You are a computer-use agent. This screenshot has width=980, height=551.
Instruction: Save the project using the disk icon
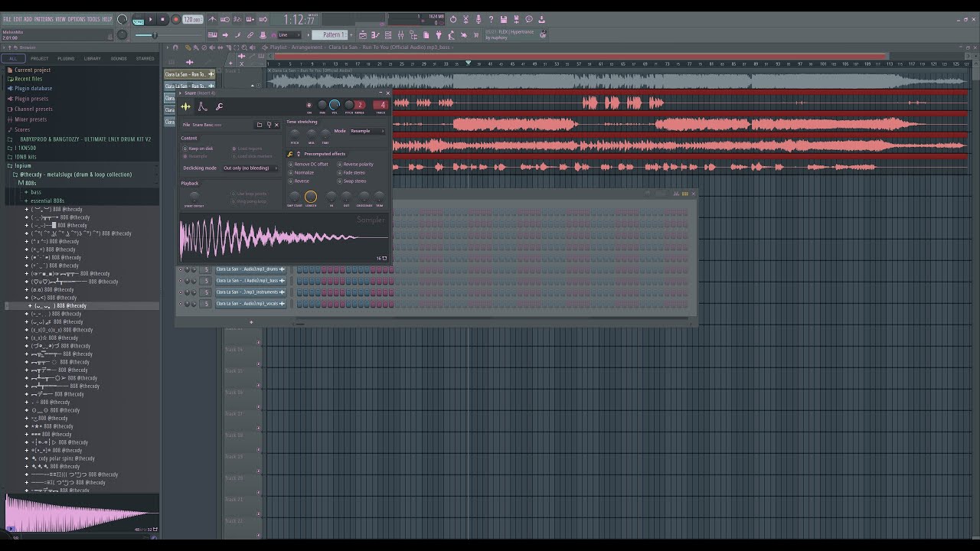tap(504, 19)
